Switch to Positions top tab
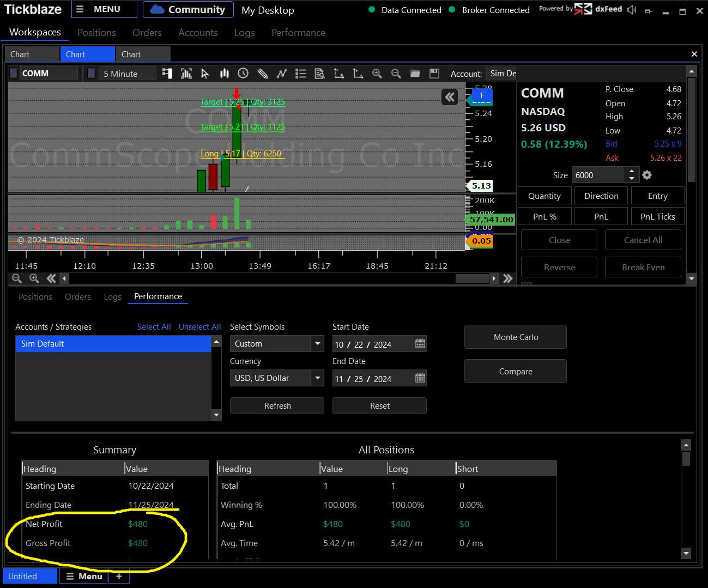This screenshot has width=708, height=588. 96,33
